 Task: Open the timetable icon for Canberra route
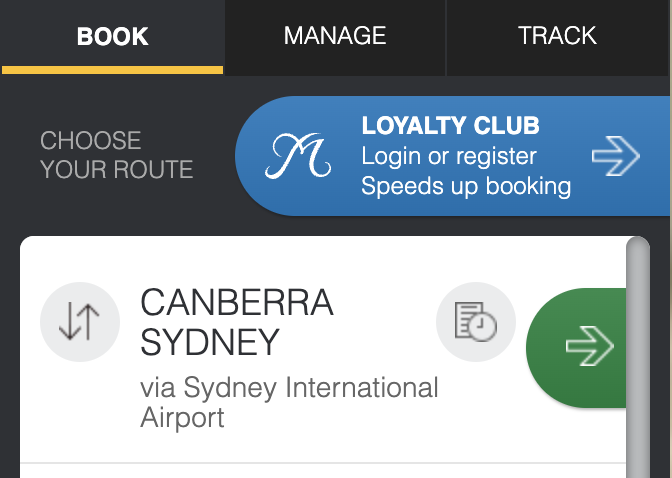(476, 322)
